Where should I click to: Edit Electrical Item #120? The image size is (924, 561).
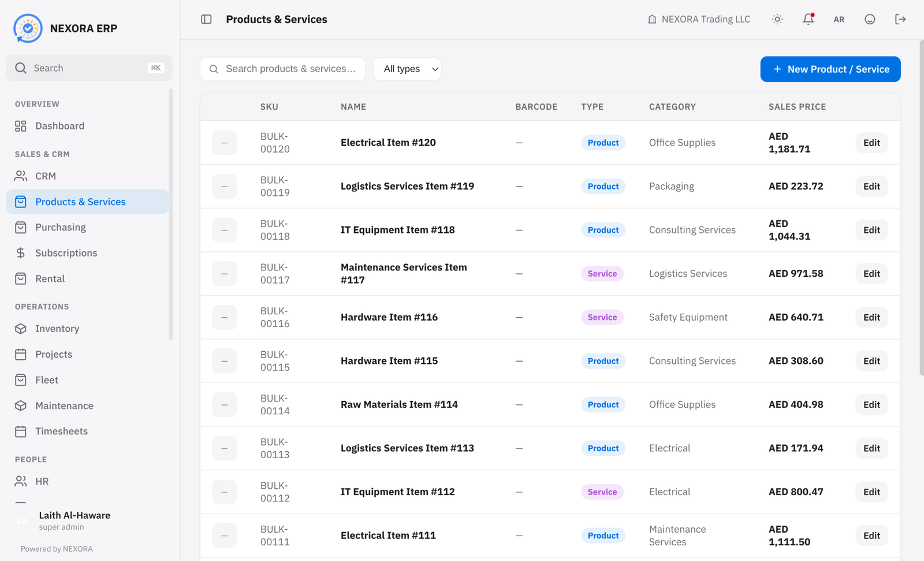[x=871, y=143]
